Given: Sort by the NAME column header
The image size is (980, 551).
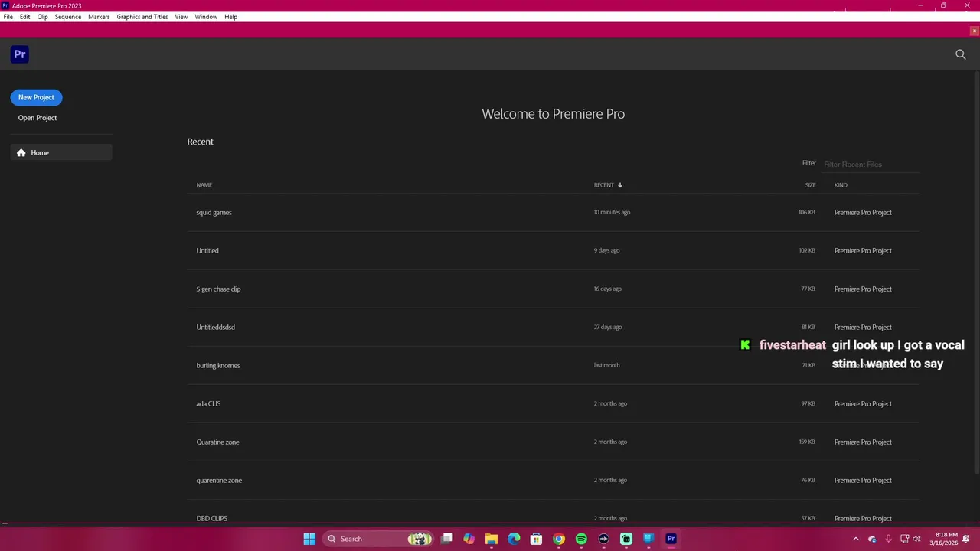Looking at the screenshot, I should tap(204, 185).
